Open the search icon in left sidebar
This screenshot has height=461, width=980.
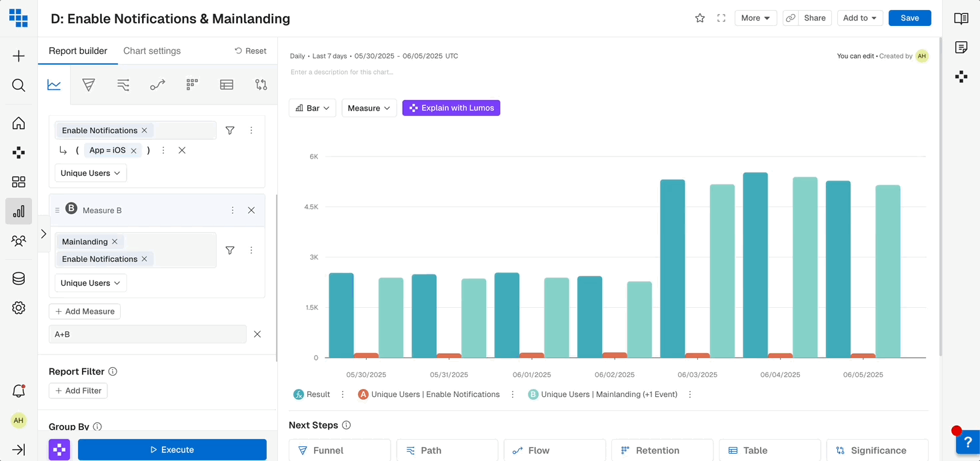point(19,85)
